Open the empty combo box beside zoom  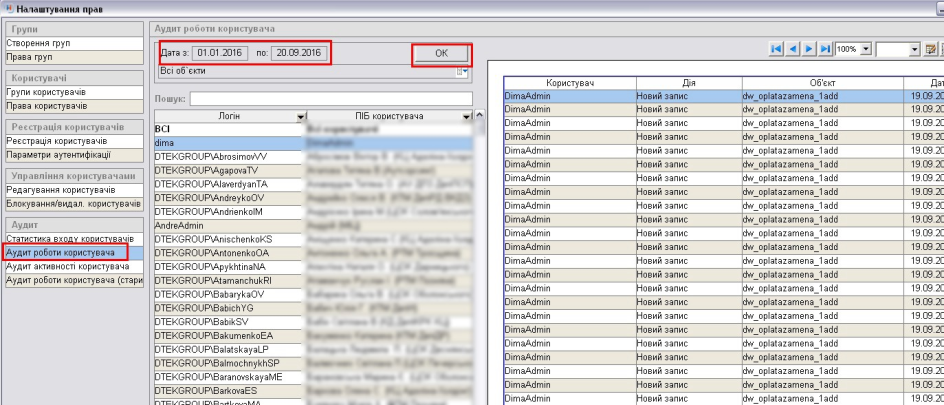coord(914,49)
